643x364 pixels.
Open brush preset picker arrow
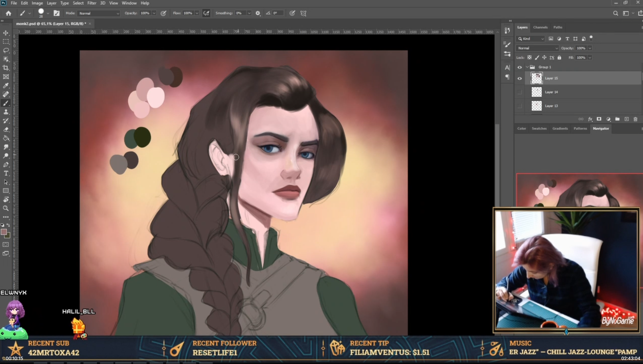coord(48,13)
